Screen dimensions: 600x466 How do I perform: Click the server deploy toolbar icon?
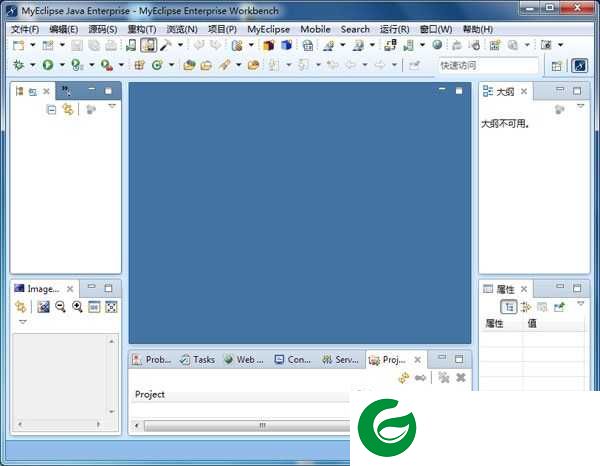point(390,45)
